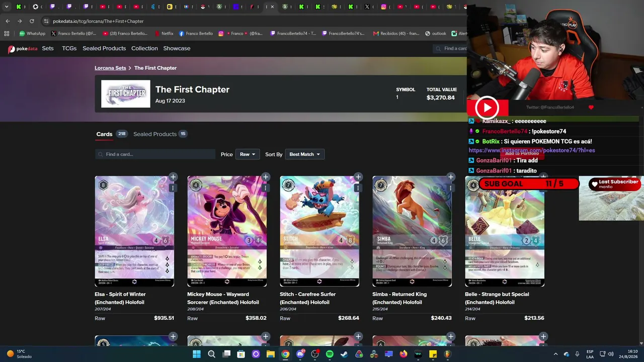This screenshot has height=362, width=644.
Task: Open the TCGs menu
Action: 69,48
